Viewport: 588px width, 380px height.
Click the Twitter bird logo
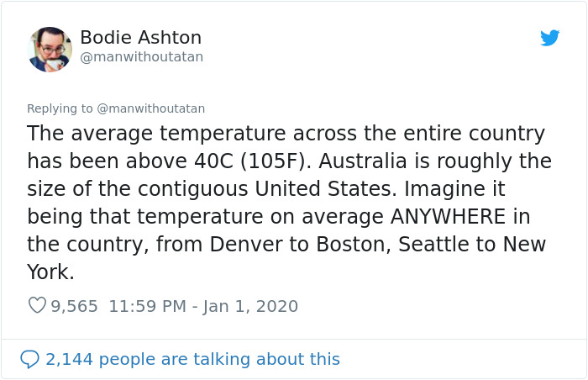coord(549,38)
